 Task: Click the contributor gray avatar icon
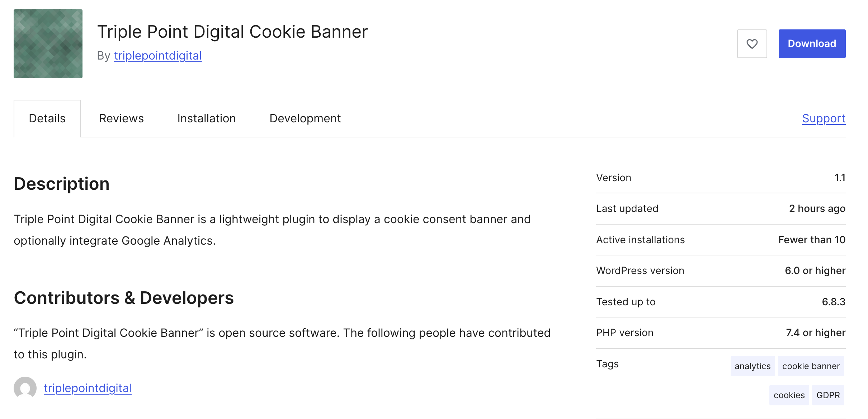(x=25, y=388)
